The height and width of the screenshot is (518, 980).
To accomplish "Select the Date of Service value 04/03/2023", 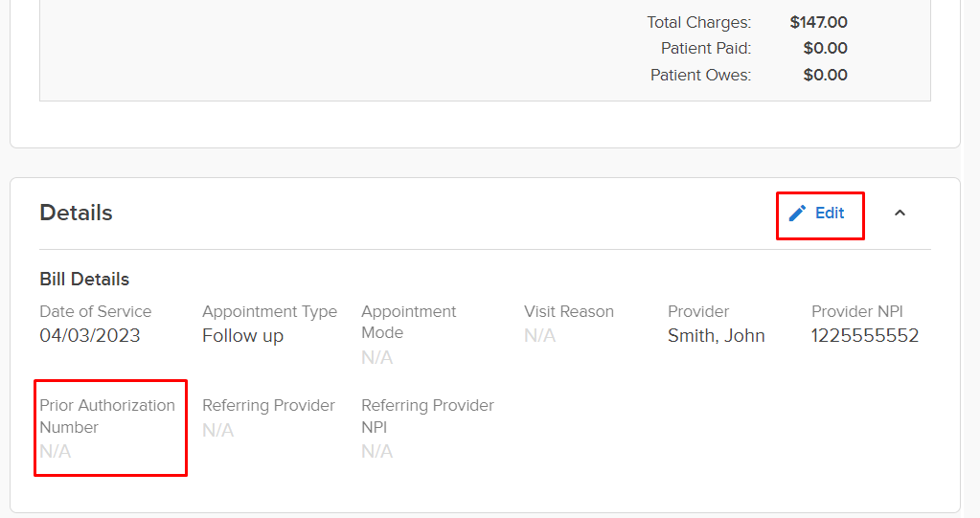I will [x=89, y=335].
